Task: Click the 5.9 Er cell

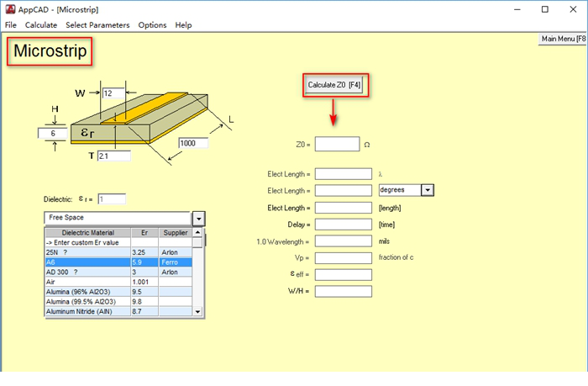Action: click(x=144, y=262)
